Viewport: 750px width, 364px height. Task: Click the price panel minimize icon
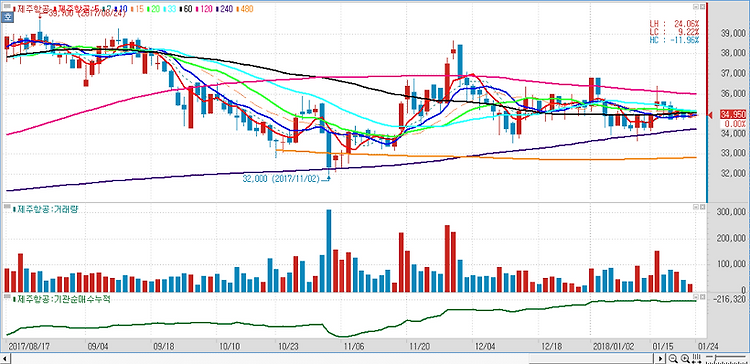tap(696, 6)
